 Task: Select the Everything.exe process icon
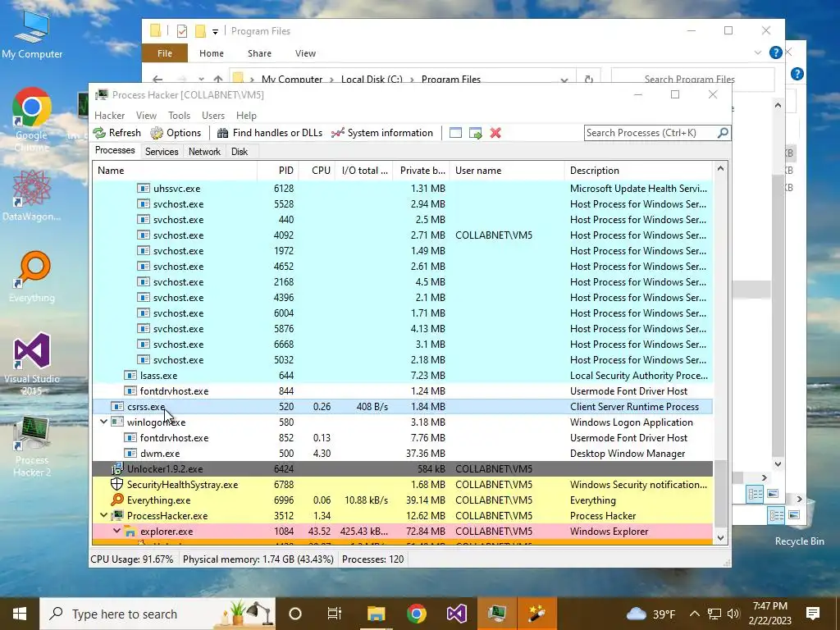coord(116,500)
